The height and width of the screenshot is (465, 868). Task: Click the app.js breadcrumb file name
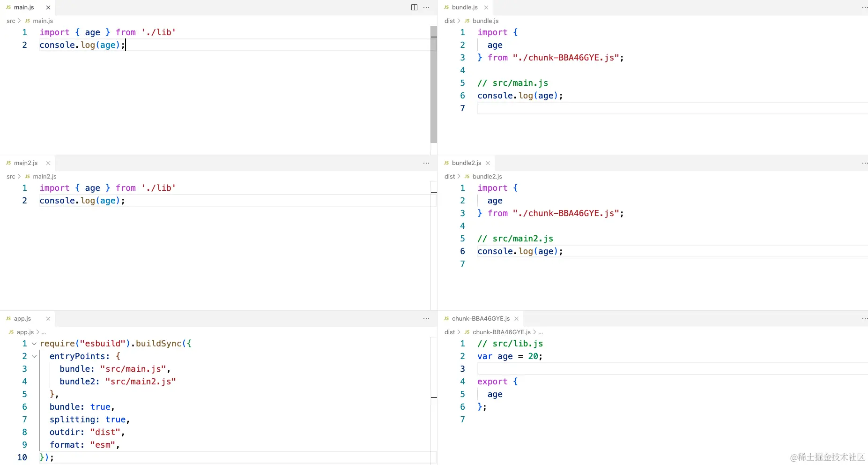tap(25, 332)
